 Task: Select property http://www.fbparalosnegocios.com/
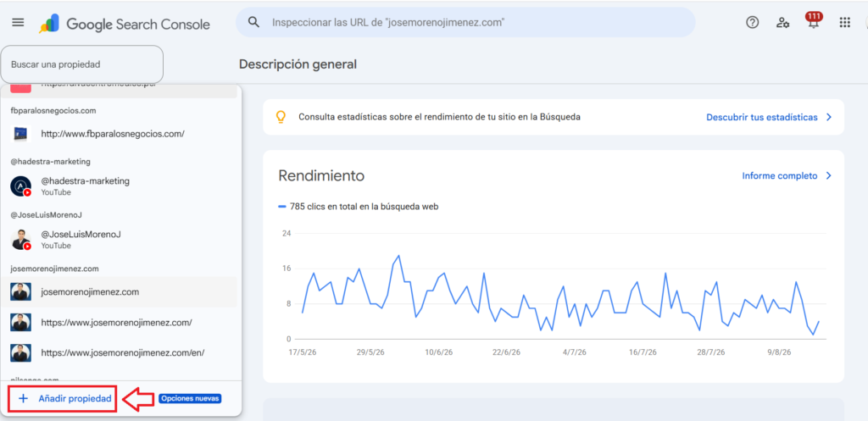click(x=119, y=134)
